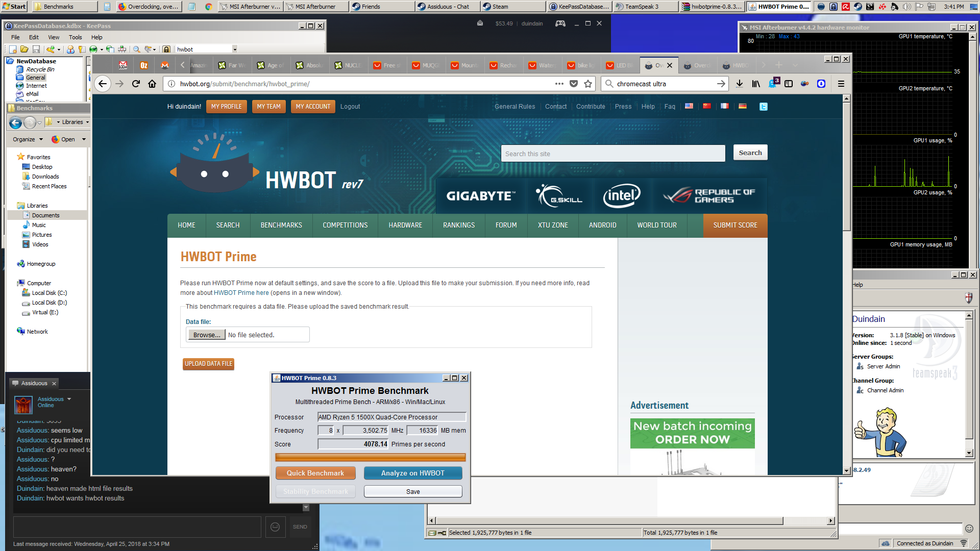Open Firefox list all tabs dropdown

(x=795, y=65)
